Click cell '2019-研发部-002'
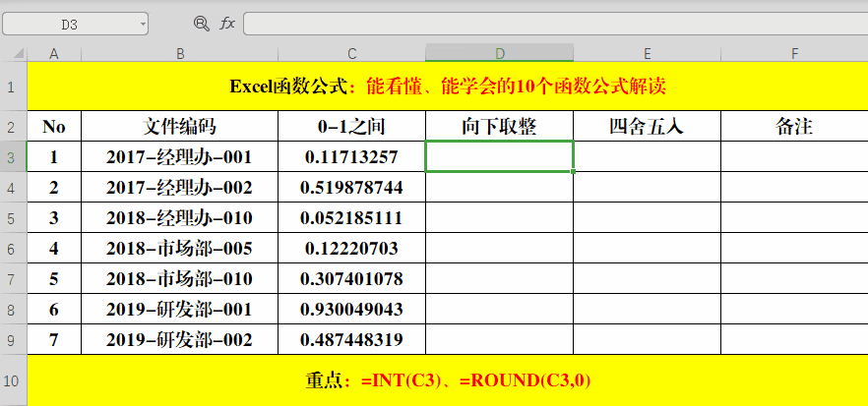The image size is (868, 406). [x=180, y=339]
